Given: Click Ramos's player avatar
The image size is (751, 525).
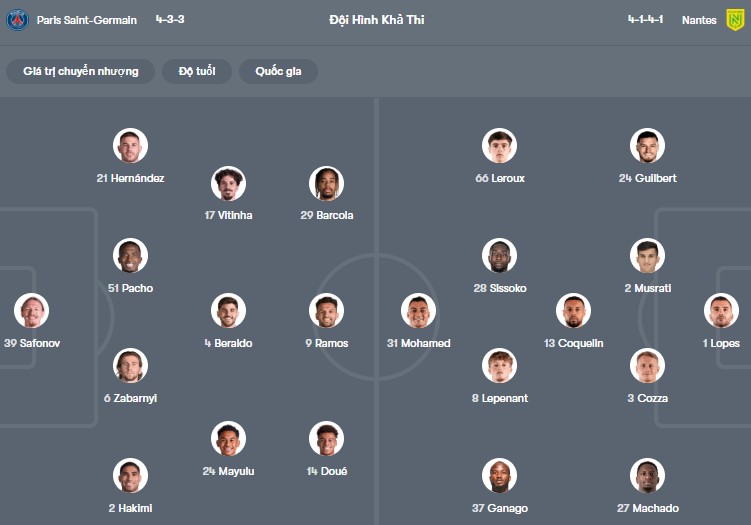Looking at the screenshot, I should click(x=326, y=311).
